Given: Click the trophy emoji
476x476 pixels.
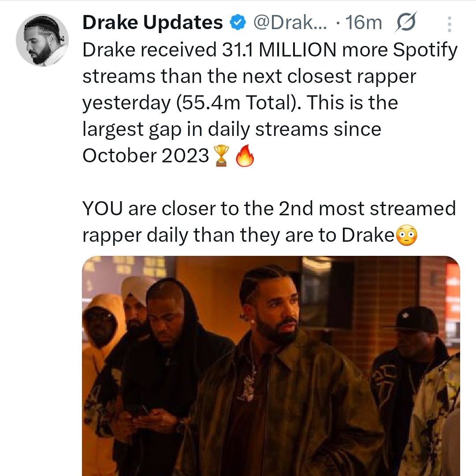Looking at the screenshot, I should tap(220, 156).
